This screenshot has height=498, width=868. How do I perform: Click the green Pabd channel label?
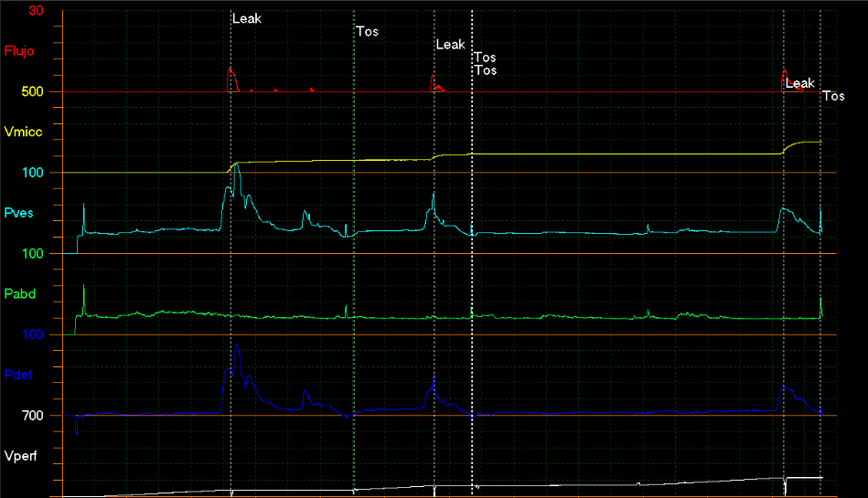20,293
